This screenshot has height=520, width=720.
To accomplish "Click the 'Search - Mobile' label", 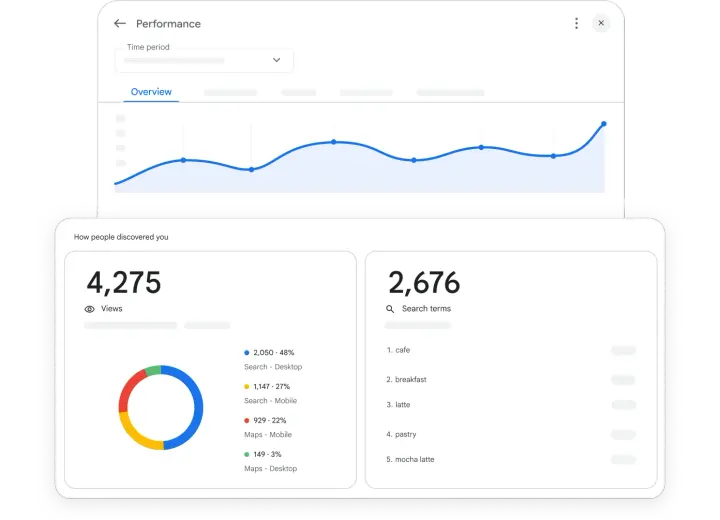I will pos(270,401).
